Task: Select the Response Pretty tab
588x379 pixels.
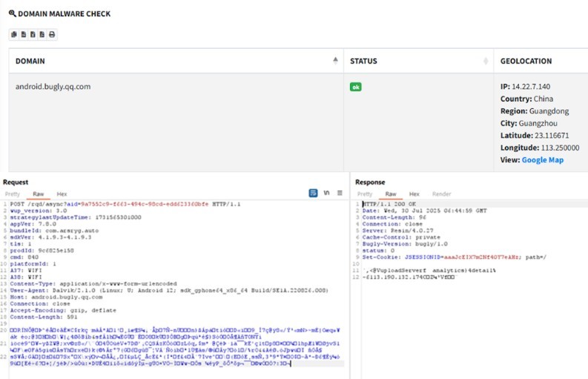Action: coord(365,194)
